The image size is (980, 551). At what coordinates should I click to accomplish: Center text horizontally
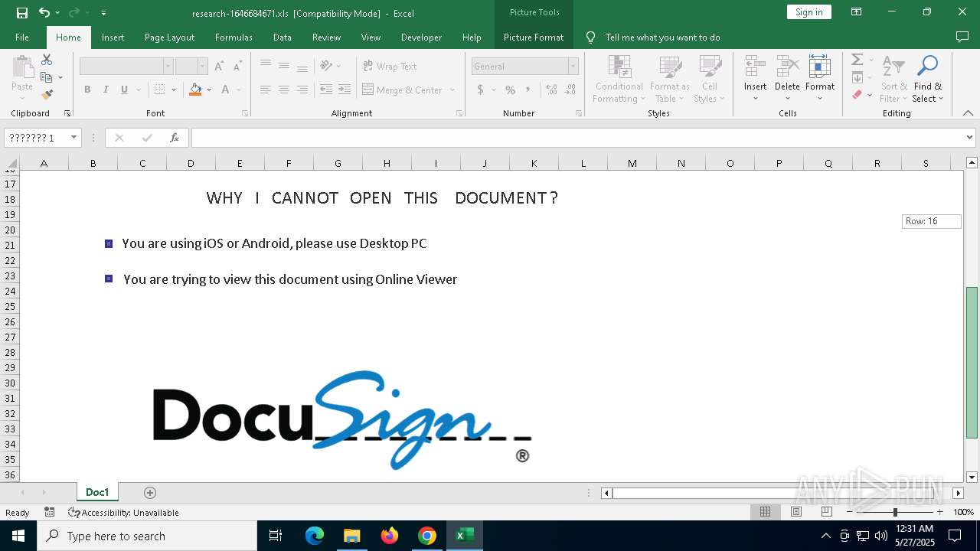pos(284,90)
